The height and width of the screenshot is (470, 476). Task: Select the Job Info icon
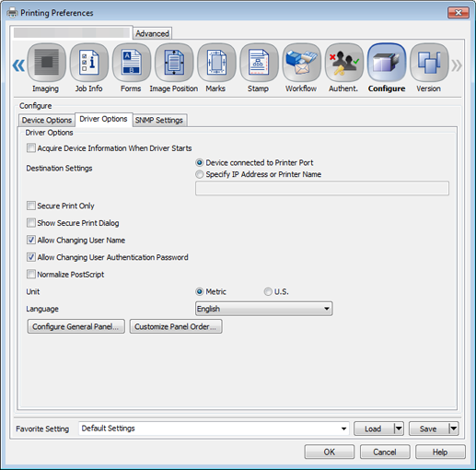pyautogui.click(x=89, y=63)
